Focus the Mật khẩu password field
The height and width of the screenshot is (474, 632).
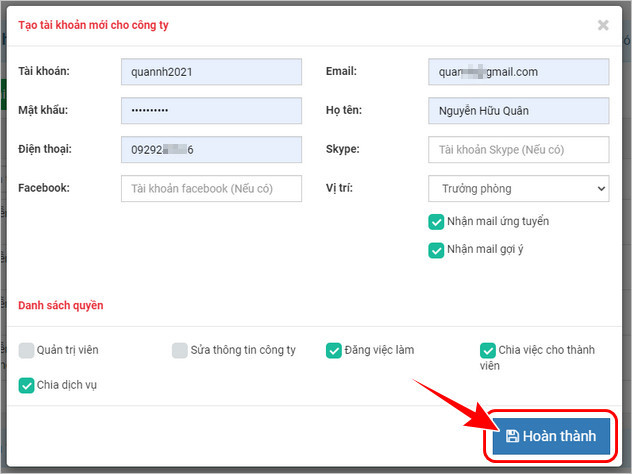[x=211, y=110]
